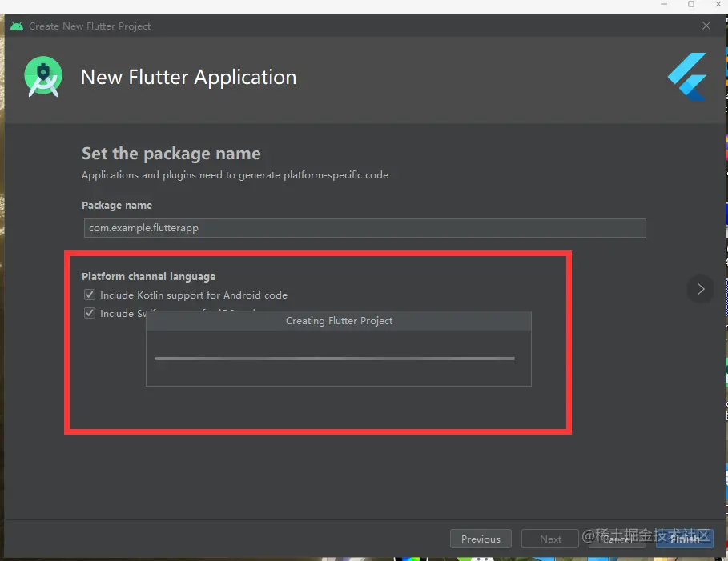This screenshot has height=561, width=728.
Task: Click the 'New Flutter Application' title text
Action: pos(188,77)
